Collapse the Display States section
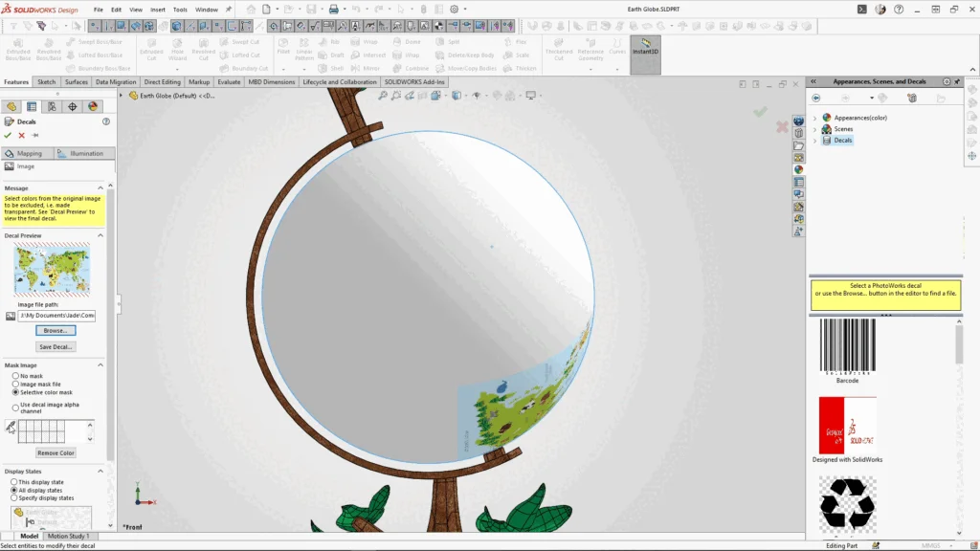Image resolution: width=980 pixels, height=551 pixels. click(100, 471)
